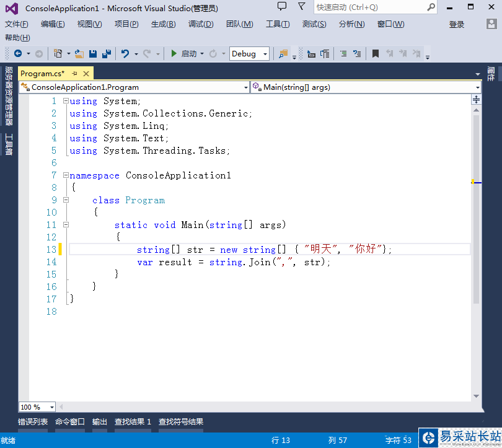The width and height of the screenshot is (502, 448).
Task: Collapse the namespace ConsoleApplication1 block
Action: [x=66, y=175]
